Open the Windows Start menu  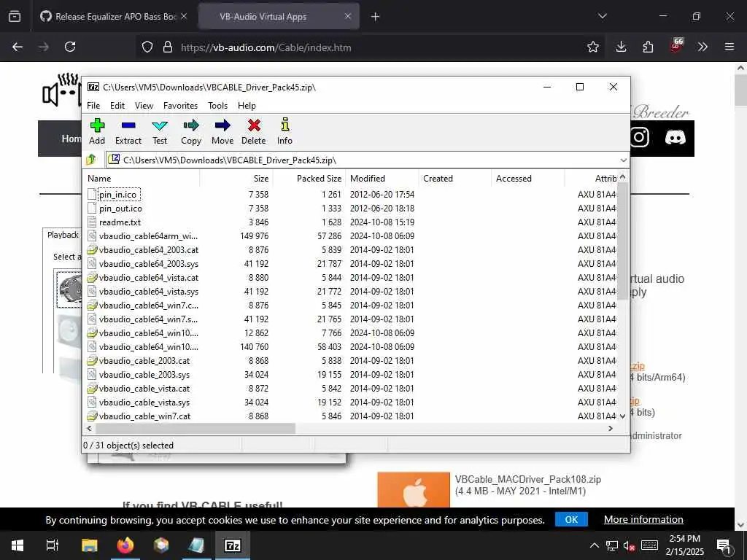coord(18,545)
